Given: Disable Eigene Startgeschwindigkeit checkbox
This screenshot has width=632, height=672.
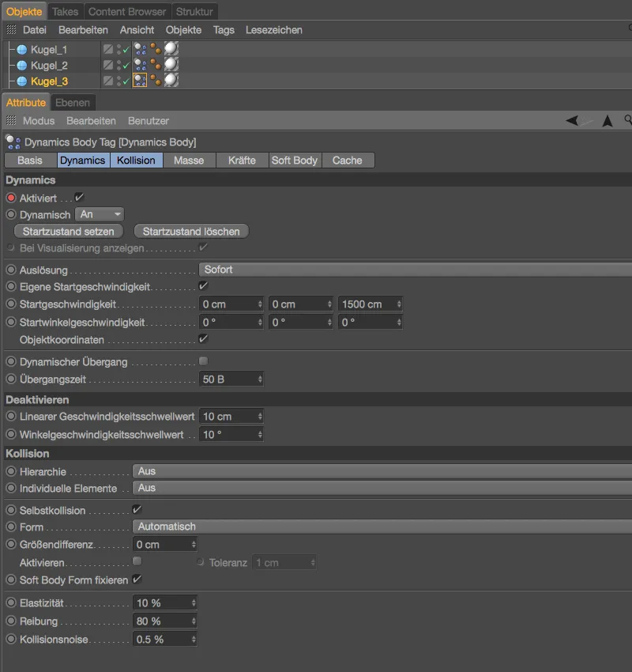Looking at the screenshot, I should click(203, 286).
